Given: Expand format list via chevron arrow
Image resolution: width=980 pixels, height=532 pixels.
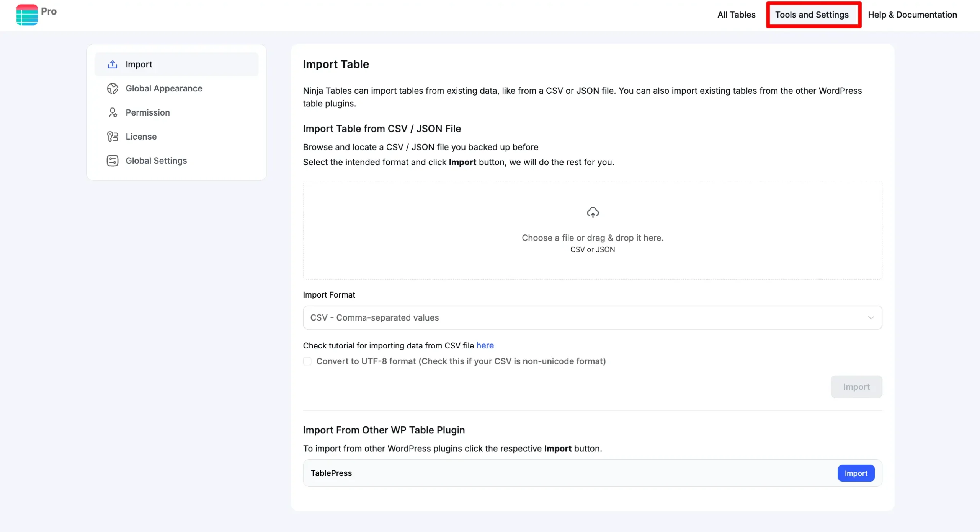Looking at the screenshot, I should point(871,318).
